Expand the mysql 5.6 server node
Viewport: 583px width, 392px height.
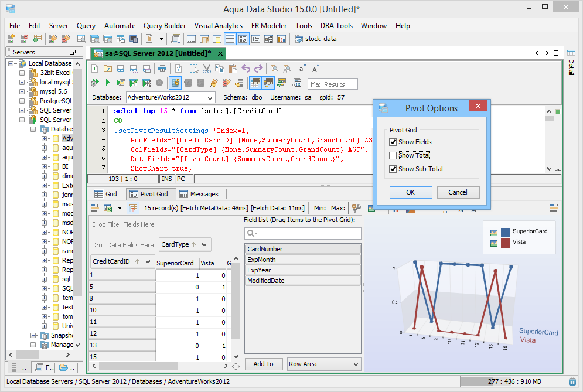pos(22,91)
